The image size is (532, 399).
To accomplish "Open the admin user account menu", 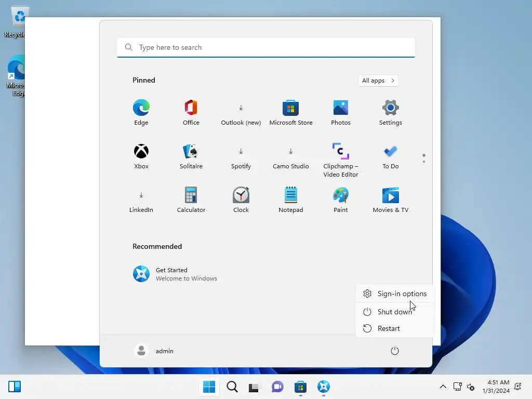I will 154,351.
